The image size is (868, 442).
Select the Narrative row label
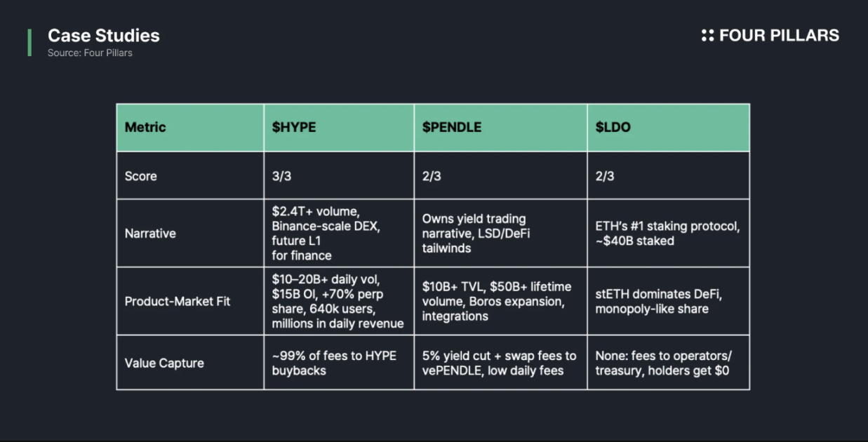150,234
